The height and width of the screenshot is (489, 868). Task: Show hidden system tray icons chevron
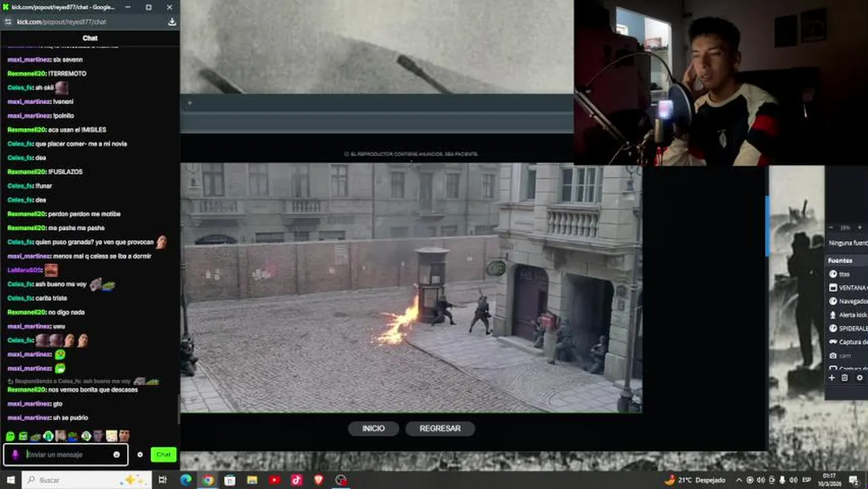click(x=739, y=480)
